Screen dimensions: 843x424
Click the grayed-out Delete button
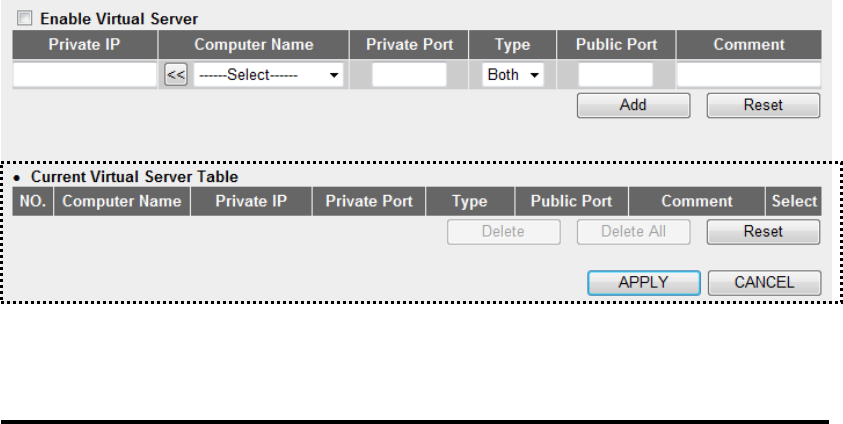point(503,232)
